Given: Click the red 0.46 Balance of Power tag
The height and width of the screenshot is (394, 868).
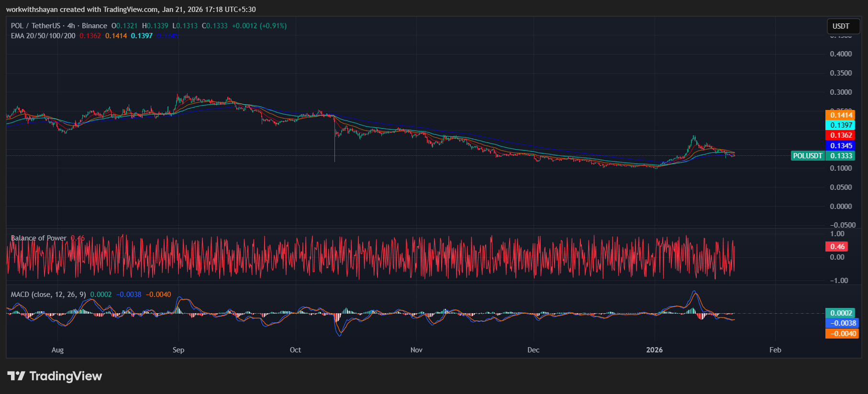Looking at the screenshot, I should (837, 247).
